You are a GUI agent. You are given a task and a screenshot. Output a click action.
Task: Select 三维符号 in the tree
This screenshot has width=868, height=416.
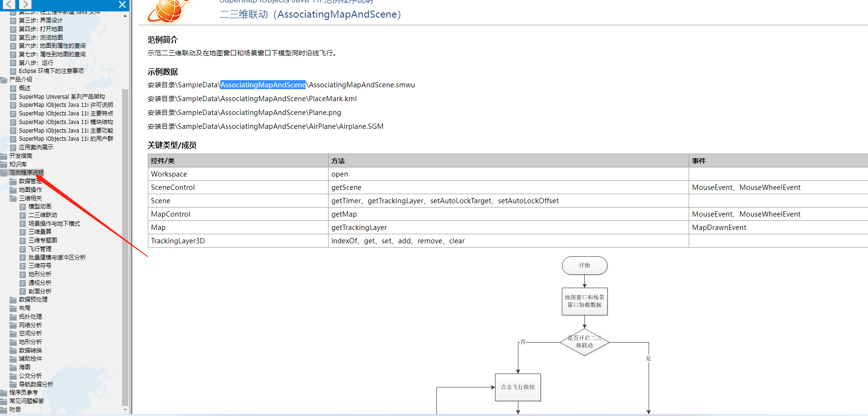click(40, 266)
